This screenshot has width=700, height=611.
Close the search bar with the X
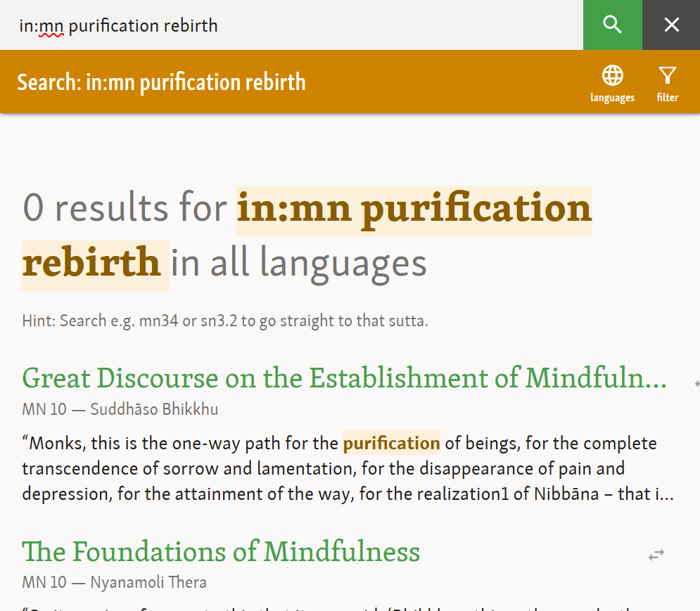point(671,25)
